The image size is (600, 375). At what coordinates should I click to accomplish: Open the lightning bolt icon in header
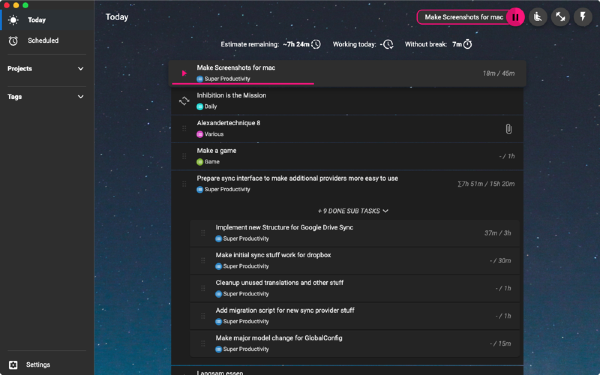[x=583, y=17]
